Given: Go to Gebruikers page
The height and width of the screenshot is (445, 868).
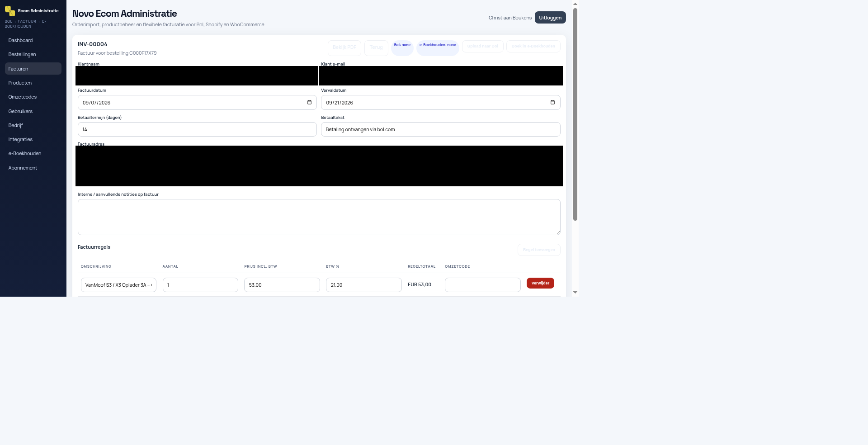Looking at the screenshot, I should pos(33,111).
